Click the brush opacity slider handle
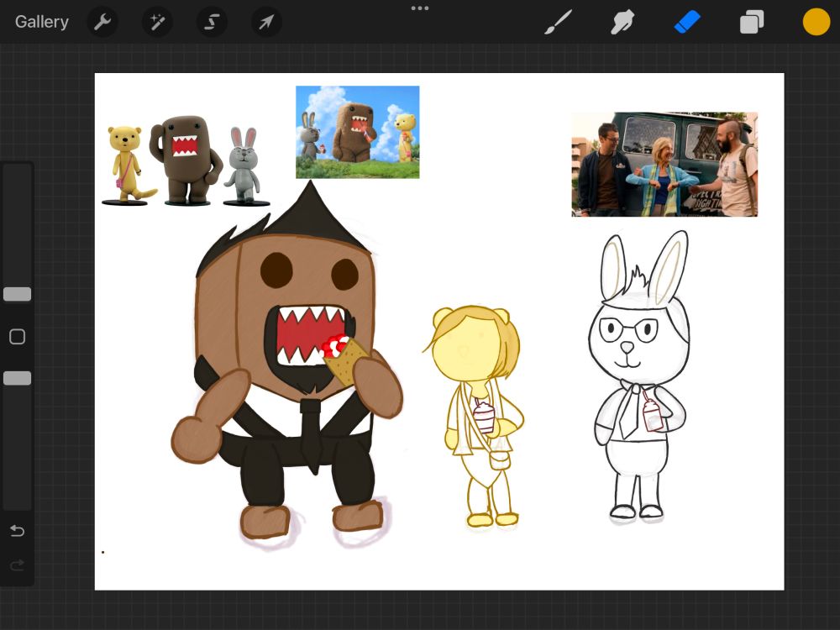 coord(17,379)
